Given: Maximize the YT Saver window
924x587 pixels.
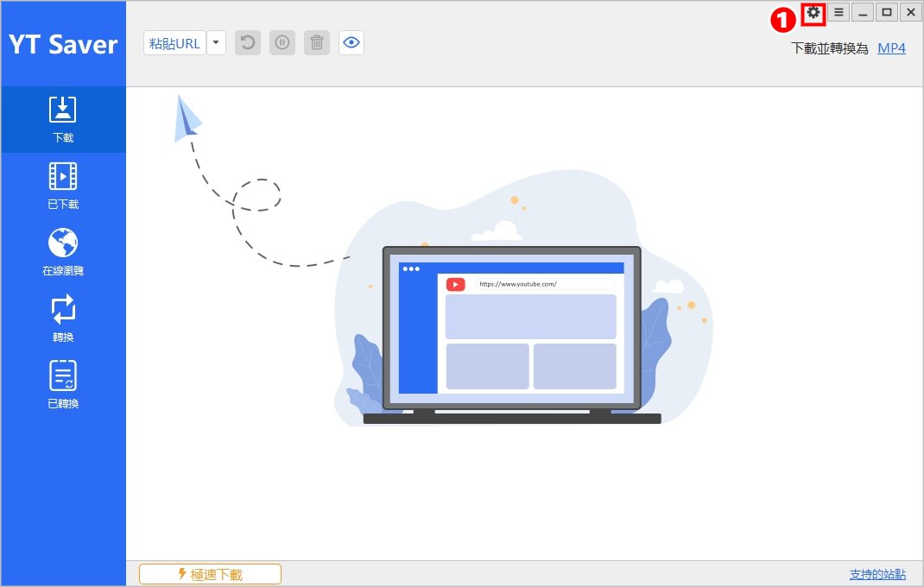Looking at the screenshot, I should pyautogui.click(x=887, y=12).
